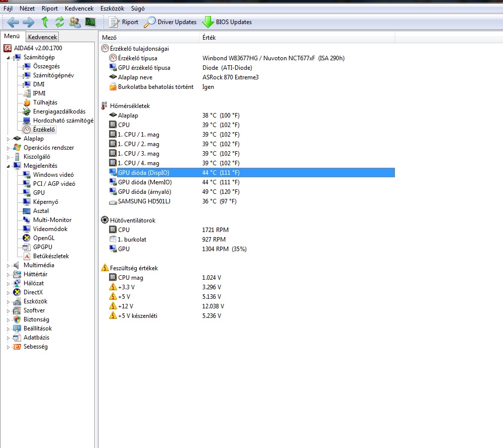The image size is (503, 448).
Task: Select Összegzés in the tree
Action: tap(47, 66)
